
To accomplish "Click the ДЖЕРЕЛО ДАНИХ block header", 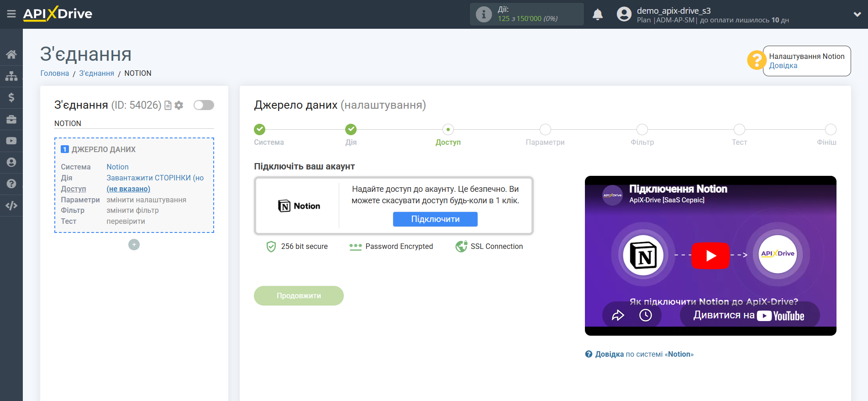I will coord(104,150).
